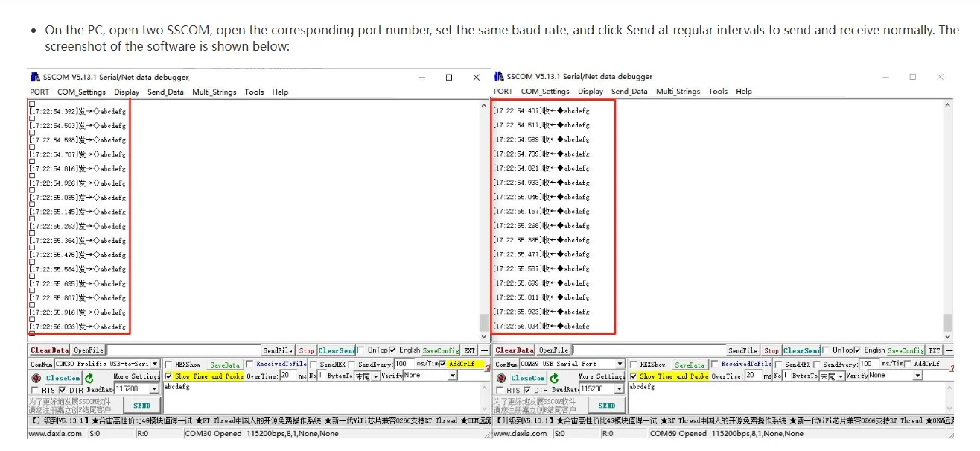Click the SEND button in the COM30 window
980x451 pixels.
(141, 406)
